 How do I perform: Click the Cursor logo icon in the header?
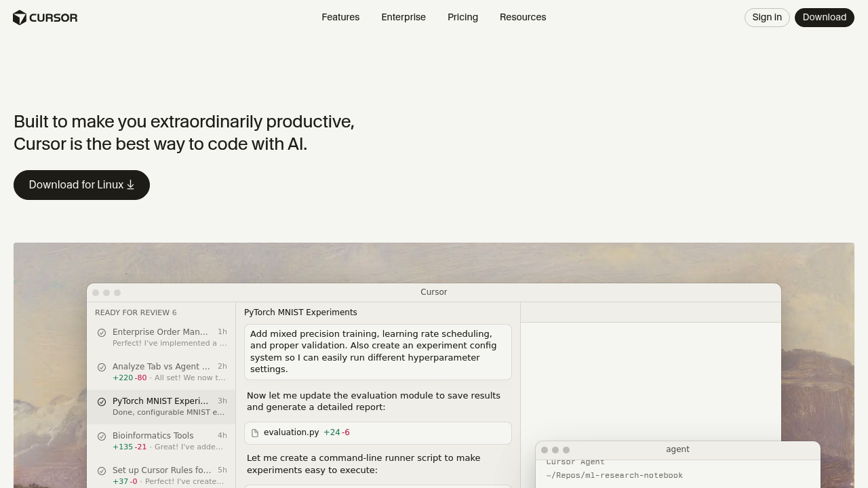coord(20,18)
